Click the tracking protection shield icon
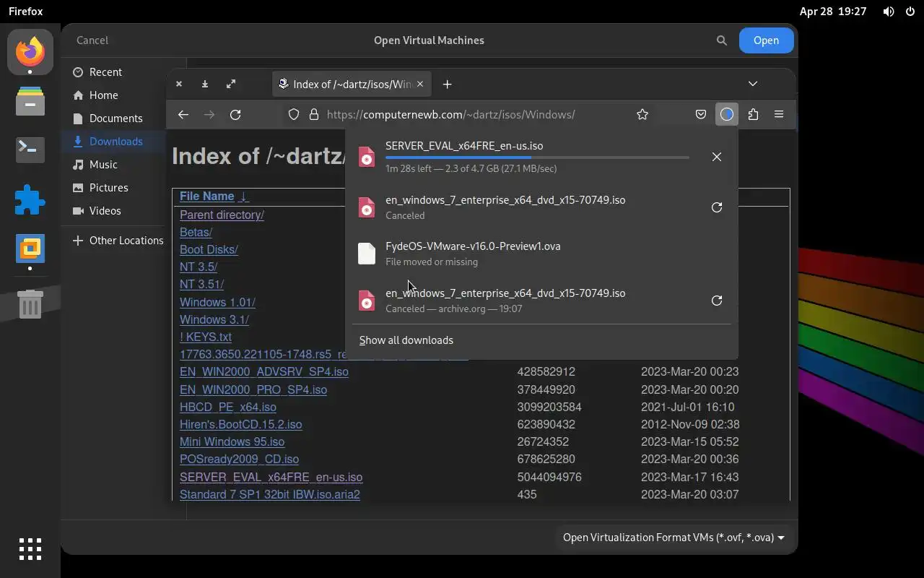The width and height of the screenshot is (924, 578). pos(294,114)
